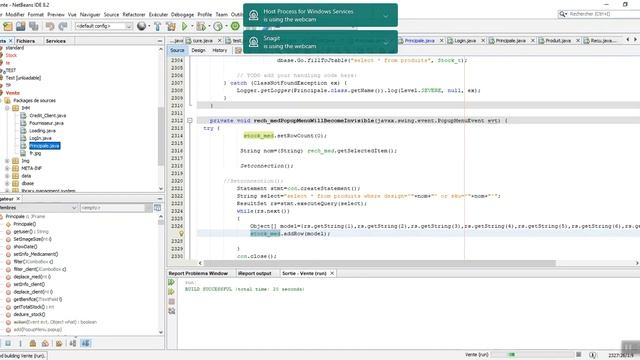This screenshot has height=360, width=640.
Task: Click the globe browser icon in toolbar
Action: pyautogui.click(x=141, y=26)
